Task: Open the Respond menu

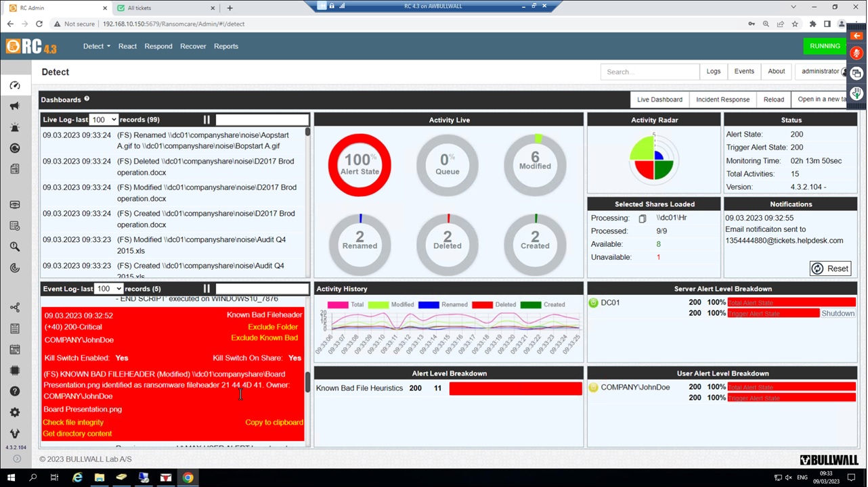Action: [158, 46]
